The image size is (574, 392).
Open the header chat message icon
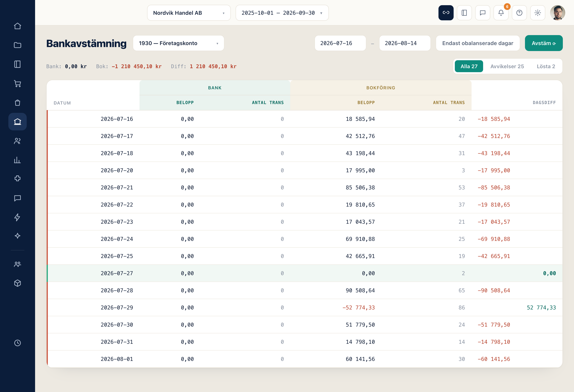[483, 13]
